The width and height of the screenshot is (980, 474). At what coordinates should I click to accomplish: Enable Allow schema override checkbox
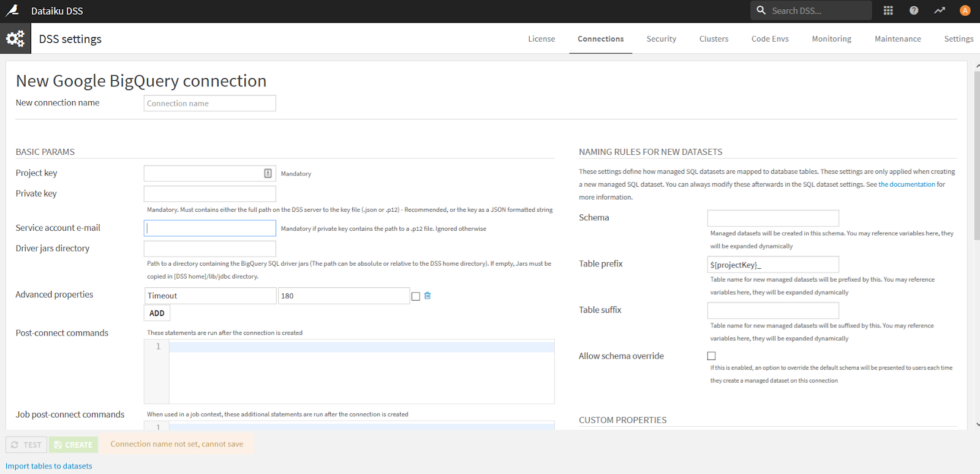[711, 356]
